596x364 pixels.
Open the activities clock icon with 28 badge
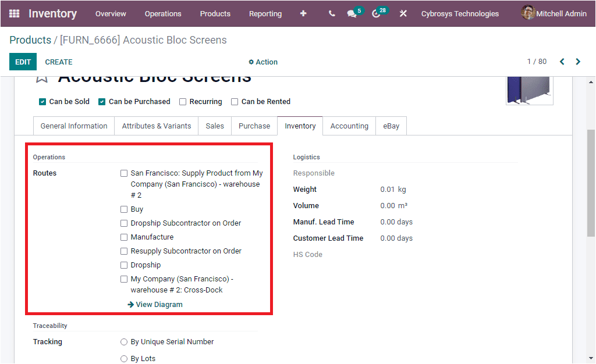point(377,13)
